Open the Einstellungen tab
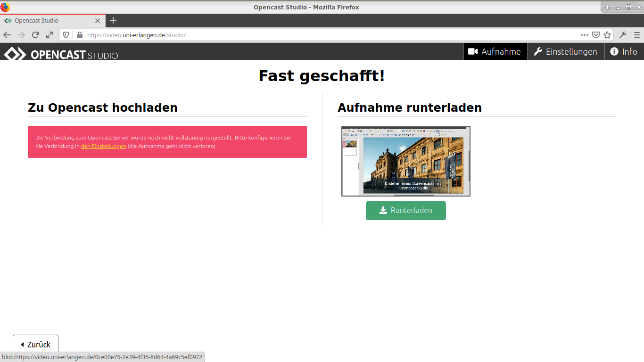The height and width of the screenshot is (362, 644). (565, 51)
